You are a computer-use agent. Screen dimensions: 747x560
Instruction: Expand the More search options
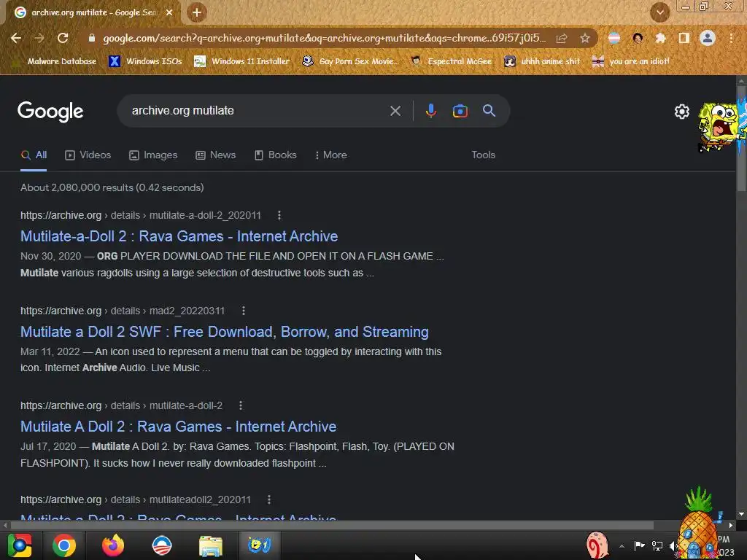pos(331,155)
